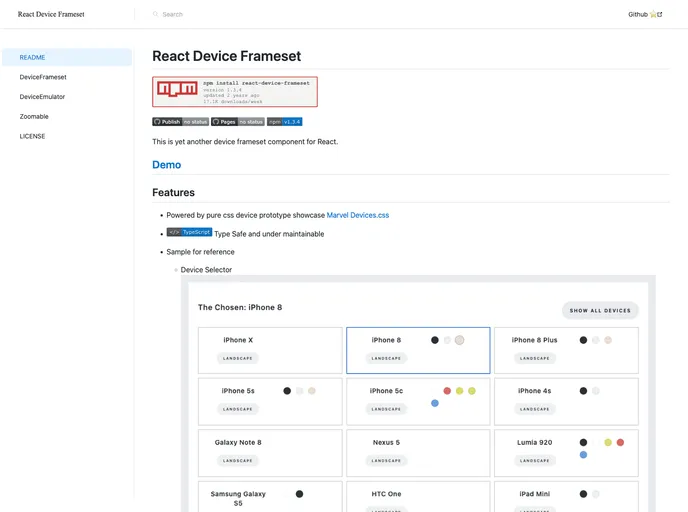
Task: Pick black color for iPhone 5s
Action: pos(287,391)
